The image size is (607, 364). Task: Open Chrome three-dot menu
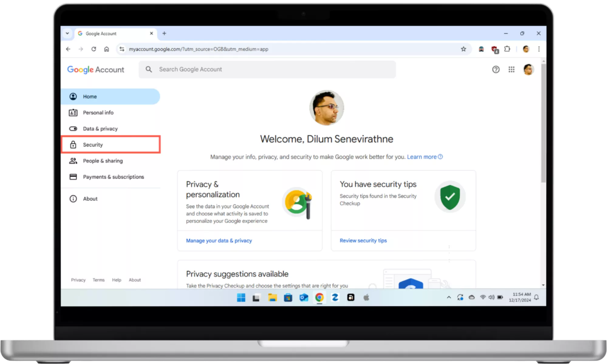point(539,49)
